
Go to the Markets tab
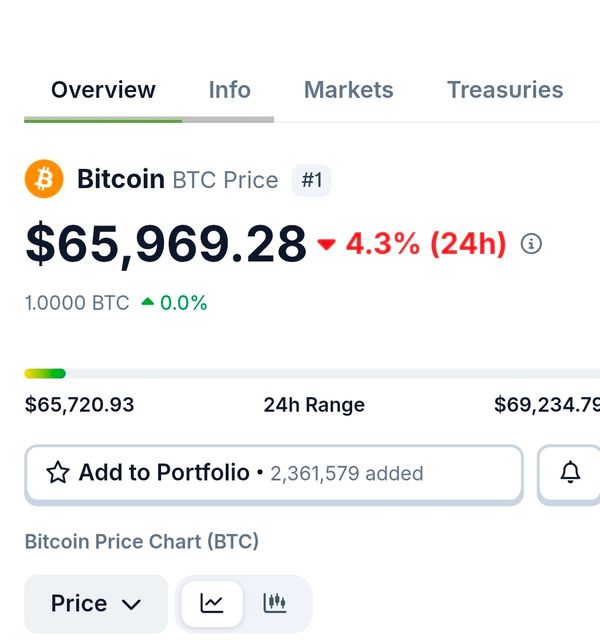click(348, 90)
